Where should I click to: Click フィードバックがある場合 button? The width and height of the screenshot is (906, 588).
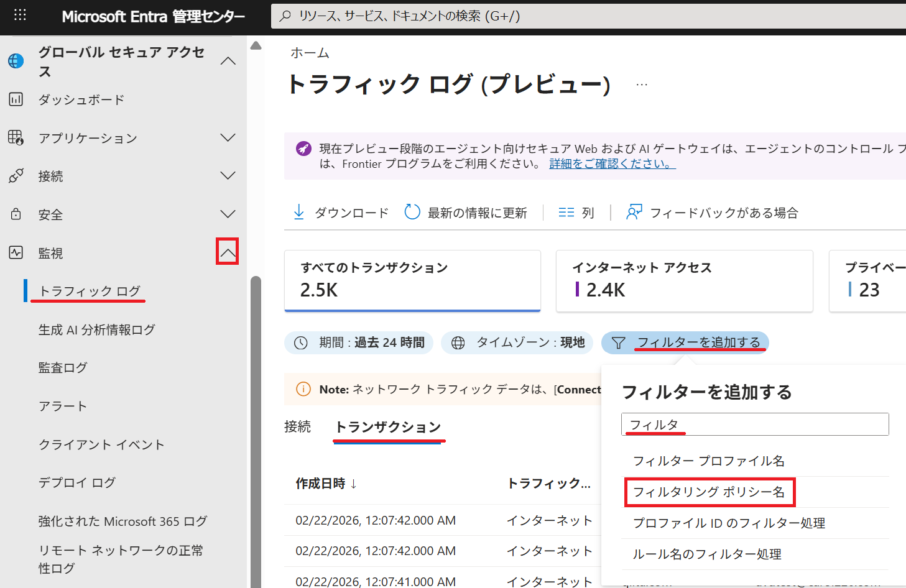coord(712,213)
